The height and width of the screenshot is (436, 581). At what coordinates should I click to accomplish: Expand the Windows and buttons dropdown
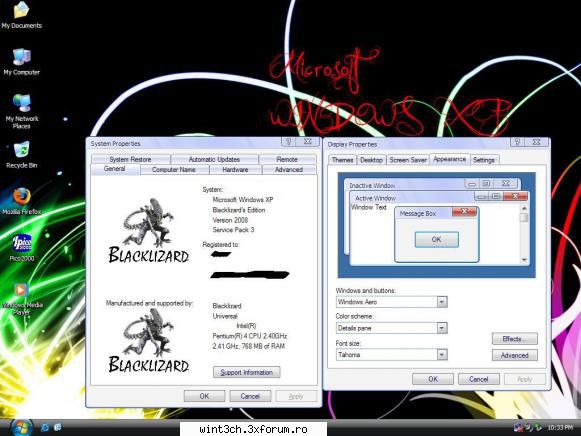[442, 302]
